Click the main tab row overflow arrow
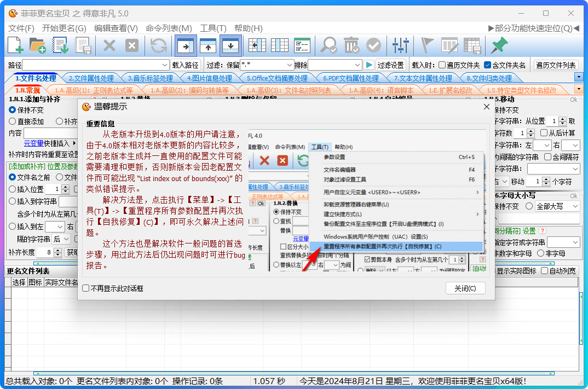The image size is (588, 389). pyautogui.click(x=579, y=77)
